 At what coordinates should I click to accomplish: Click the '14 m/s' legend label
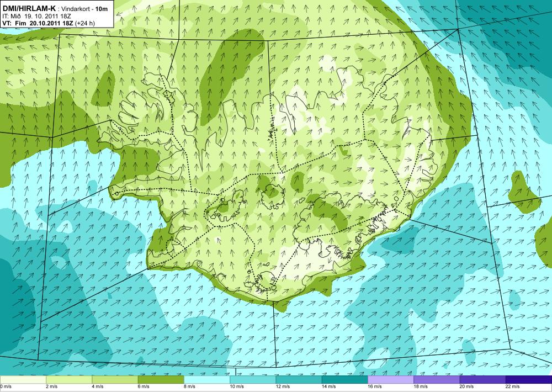coord(329,386)
